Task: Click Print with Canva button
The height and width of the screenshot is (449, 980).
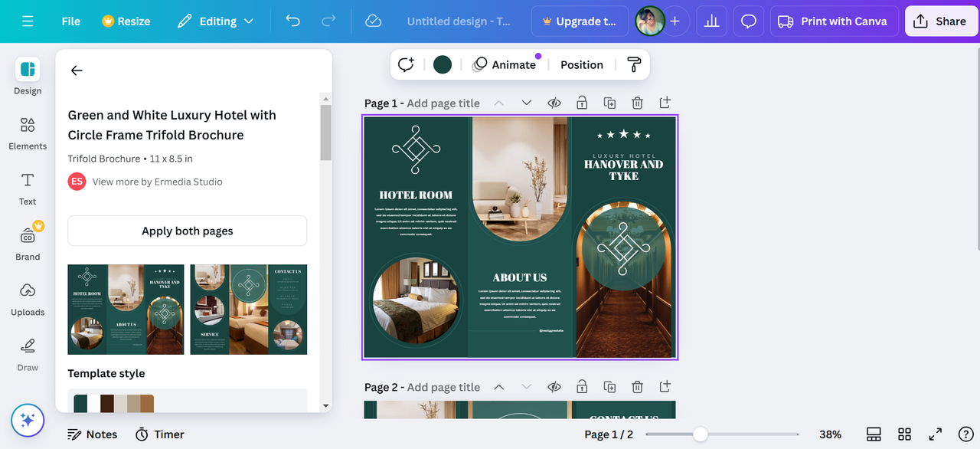Action: [833, 21]
